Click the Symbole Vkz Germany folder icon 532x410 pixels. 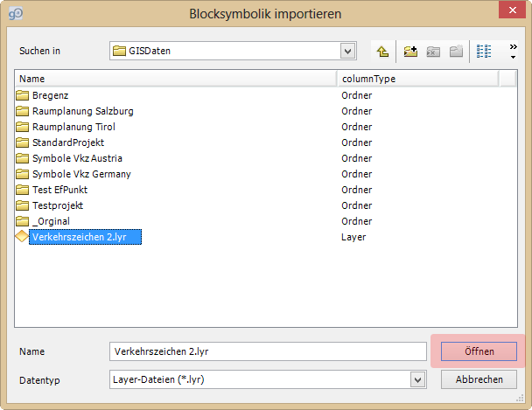[23, 174]
